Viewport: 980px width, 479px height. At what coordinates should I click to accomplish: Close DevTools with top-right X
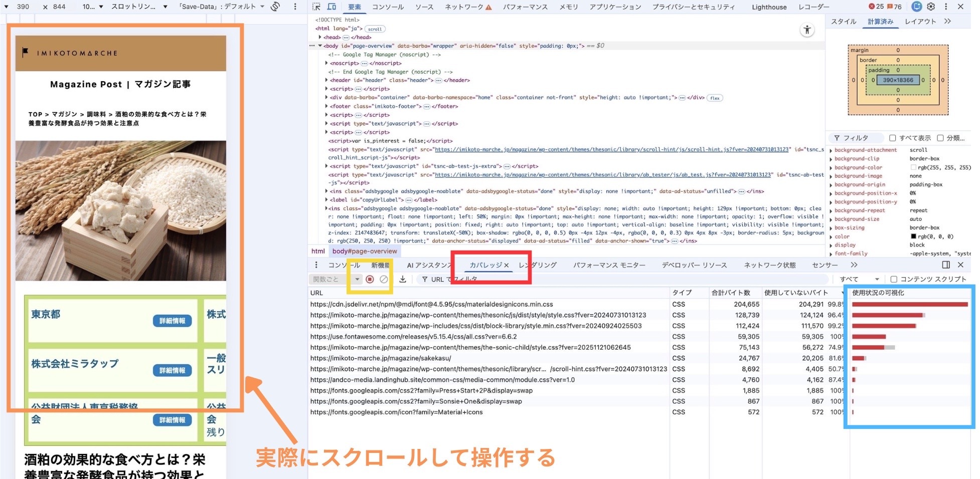click(x=960, y=7)
